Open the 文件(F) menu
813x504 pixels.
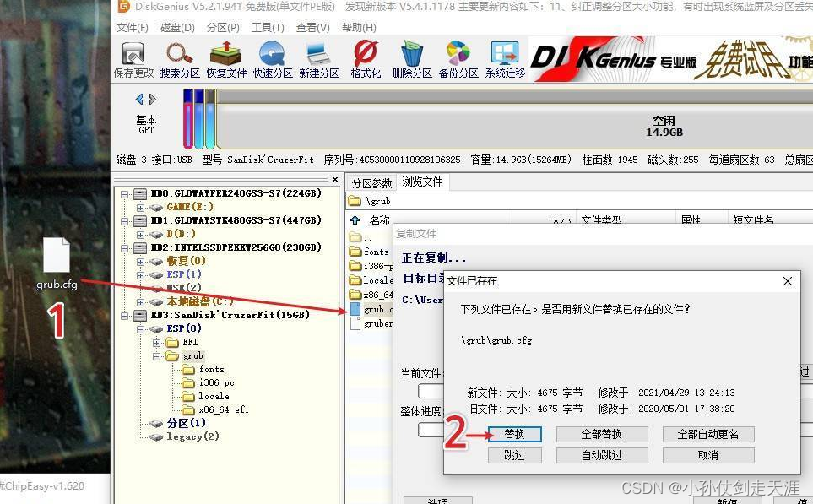pyautogui.click(x=133, y=28)
